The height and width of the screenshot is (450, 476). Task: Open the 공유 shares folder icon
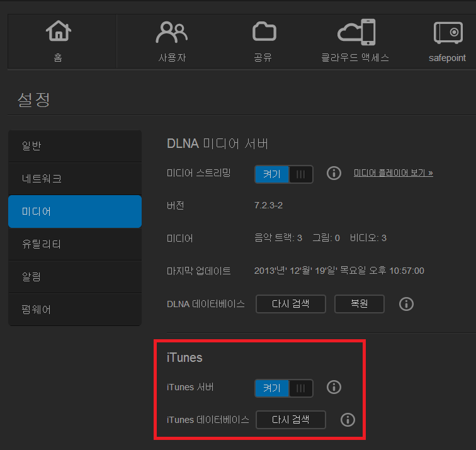263,31
